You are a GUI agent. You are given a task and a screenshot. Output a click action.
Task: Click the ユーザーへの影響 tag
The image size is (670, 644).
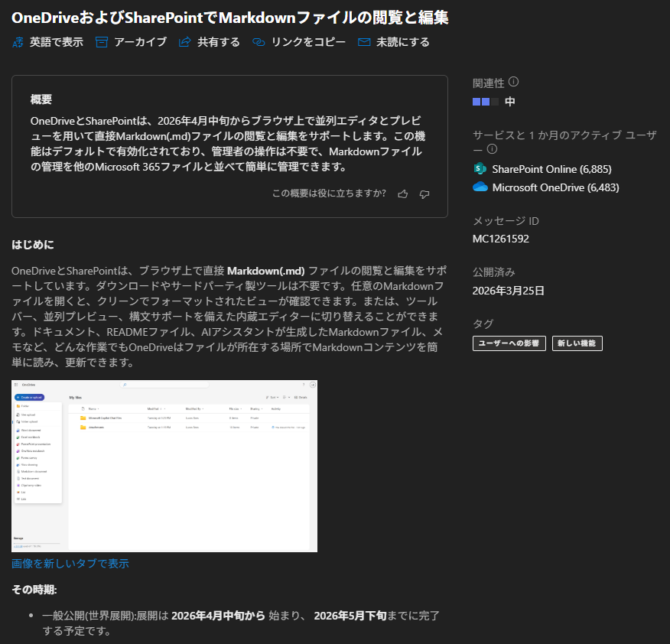(x=509, y=343)
